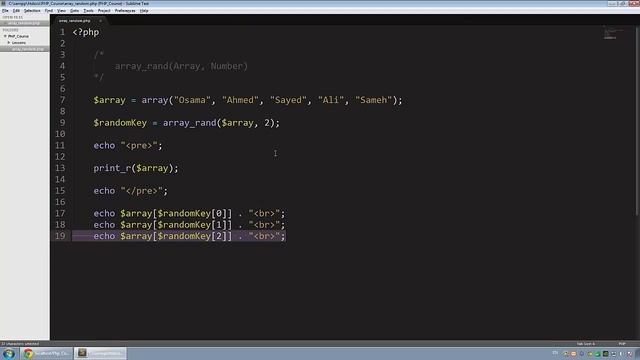Viewport: 640px width, 360px height.
Task: Click the Sublime Text title bar icon
Action: click(3, 3)
